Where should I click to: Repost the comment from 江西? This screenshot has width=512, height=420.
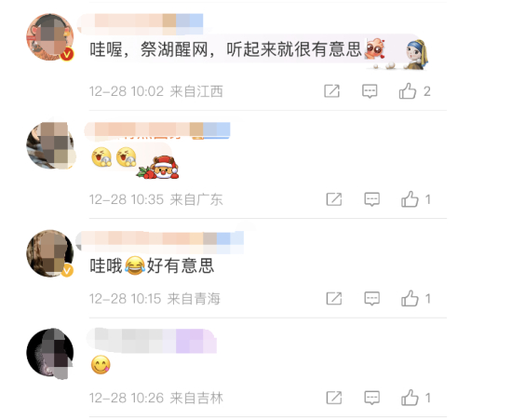point(331,91)
